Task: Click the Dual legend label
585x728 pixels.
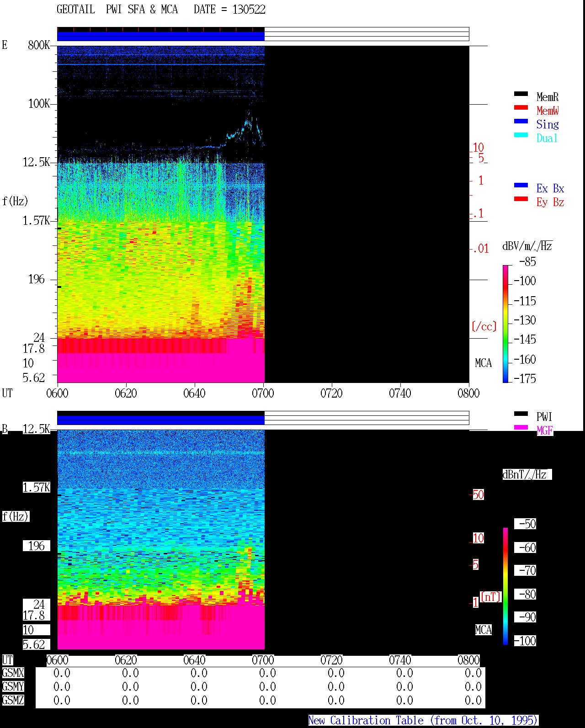Action: tap(547, 138)
